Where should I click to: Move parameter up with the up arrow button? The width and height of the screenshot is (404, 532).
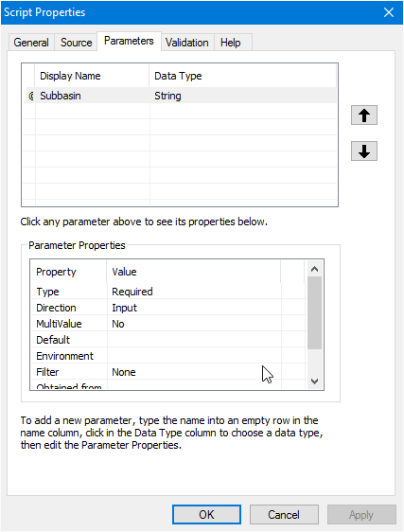click(364, 115)
